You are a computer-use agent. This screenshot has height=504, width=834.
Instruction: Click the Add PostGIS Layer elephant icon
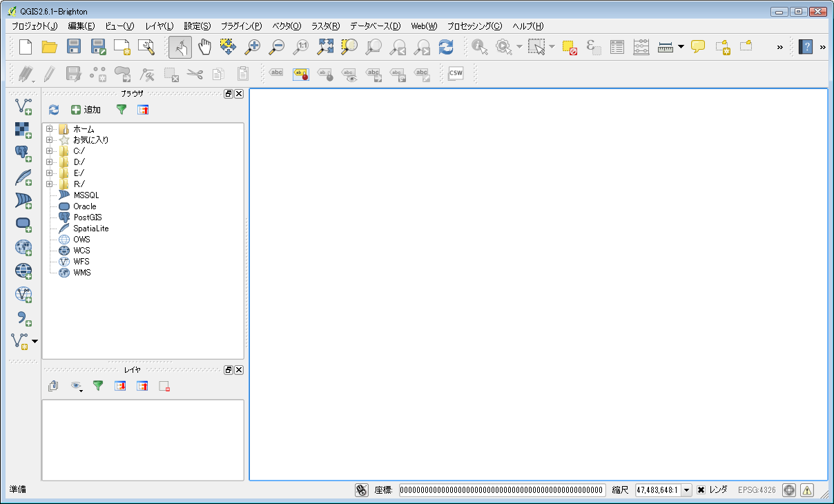(x=23, y=154)
